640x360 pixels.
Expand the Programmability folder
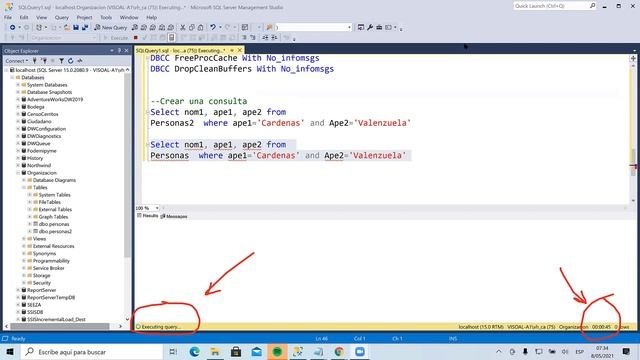(x=24, y=261)
